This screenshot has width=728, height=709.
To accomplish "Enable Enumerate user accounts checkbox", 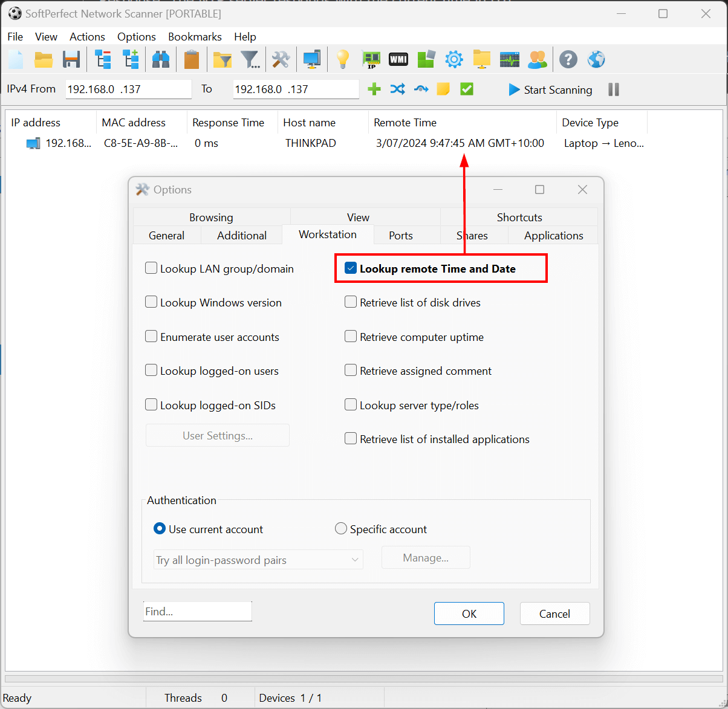I will (151, 337).
